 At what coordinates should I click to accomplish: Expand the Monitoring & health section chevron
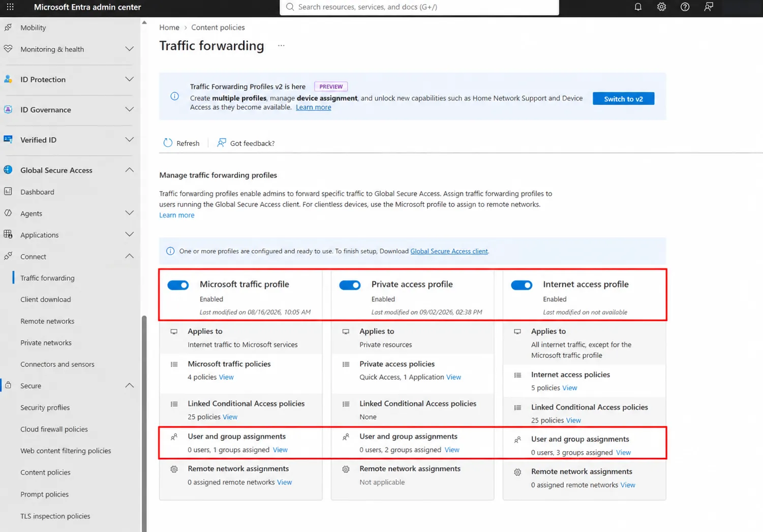pos(130,49)
